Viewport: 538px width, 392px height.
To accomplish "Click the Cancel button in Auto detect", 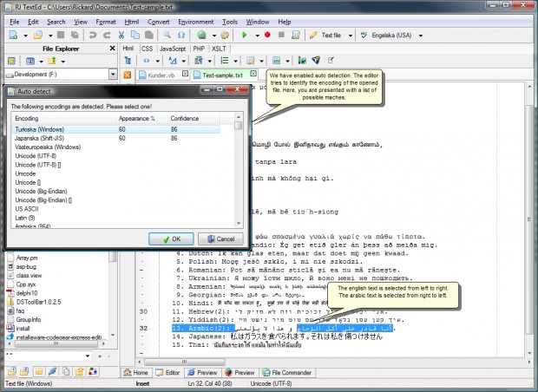I will [221, 239].
